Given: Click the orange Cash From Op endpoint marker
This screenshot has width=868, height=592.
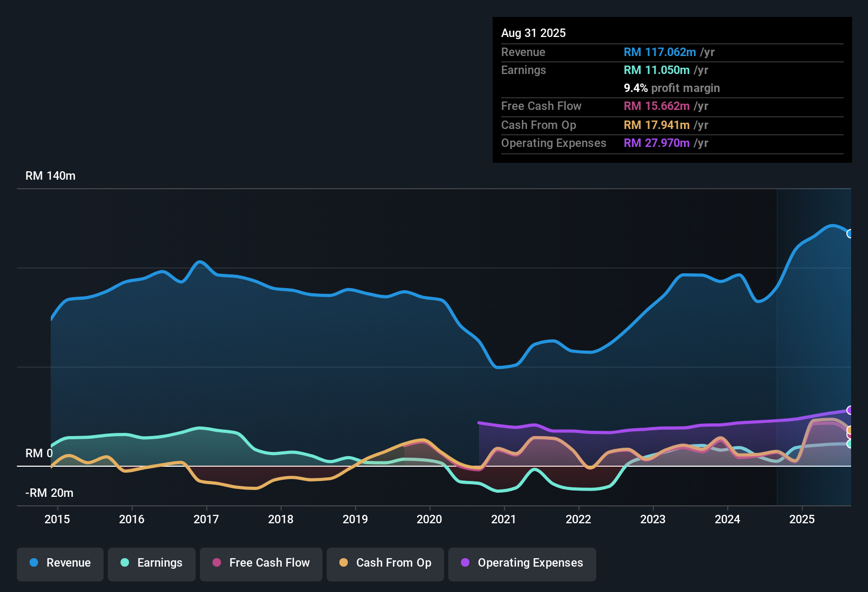Looking at the screenshot, I should click(850, 431).
